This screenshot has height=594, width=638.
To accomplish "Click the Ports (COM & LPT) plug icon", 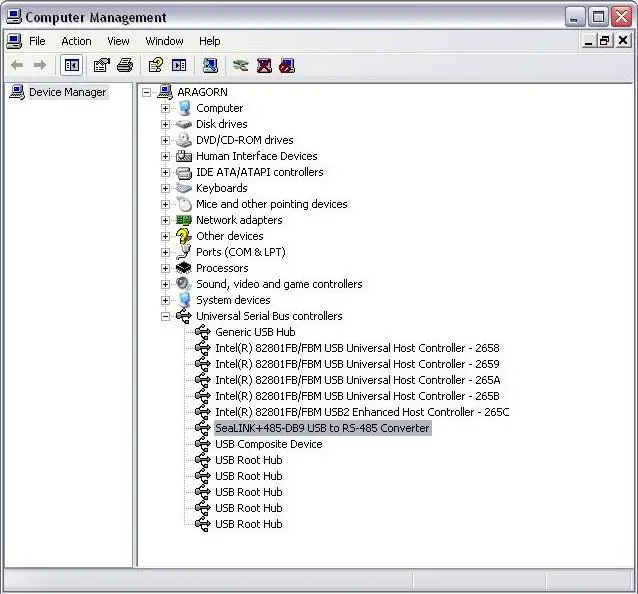I will pos(184,252).
